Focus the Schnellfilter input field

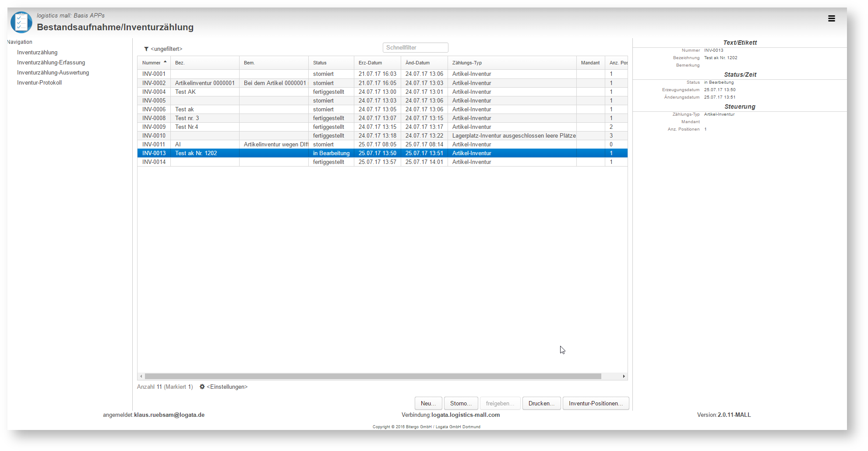click(415, 47)
